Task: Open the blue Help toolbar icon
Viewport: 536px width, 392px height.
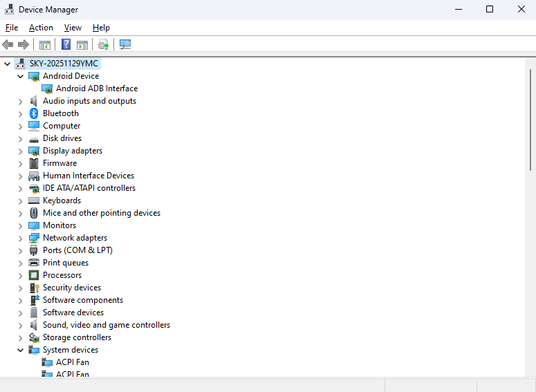Action: (66, 44)
